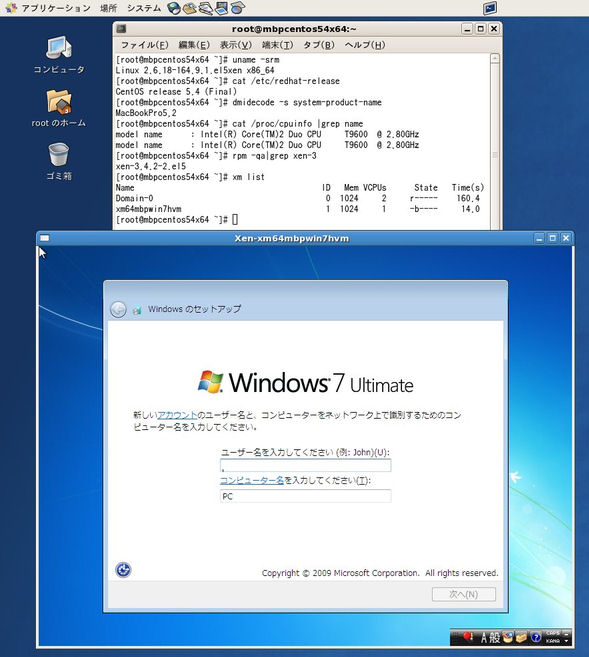Toggle KANA on the IME language bar
589x657 pixels.
(553, 641)
